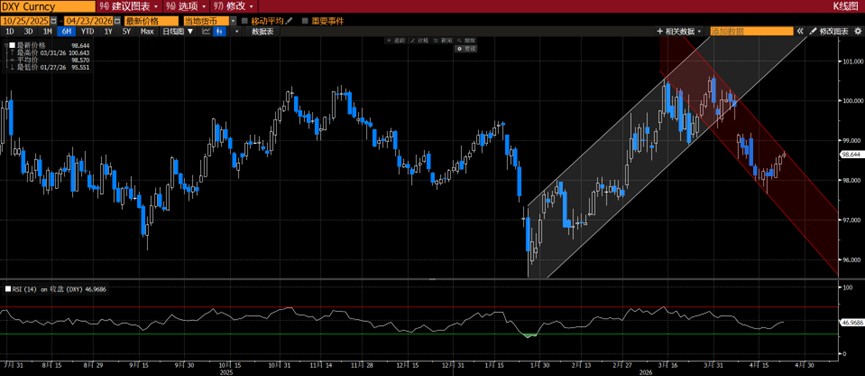Select the Max range tab
The height and width of the screenshot is (376, 865).
(x=147, y=31)
